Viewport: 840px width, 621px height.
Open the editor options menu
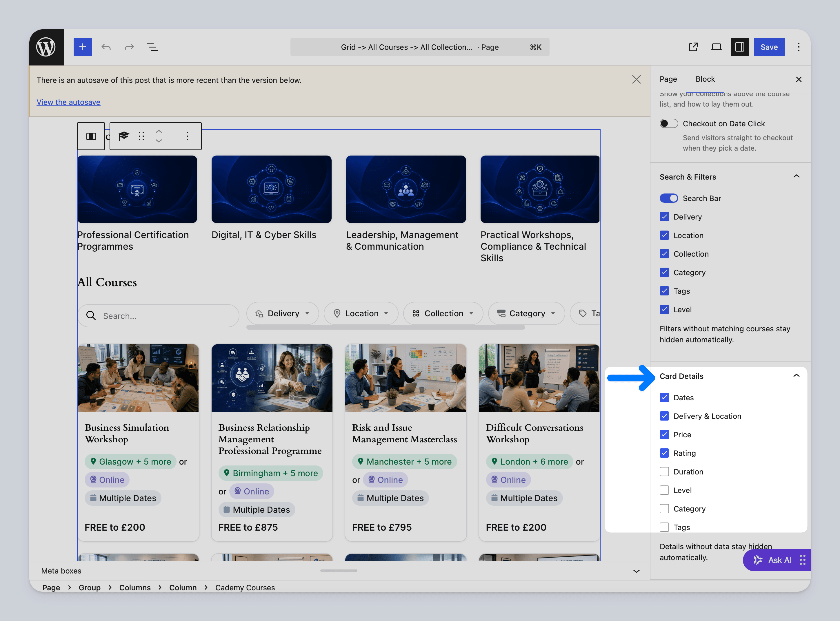(799, 47)
